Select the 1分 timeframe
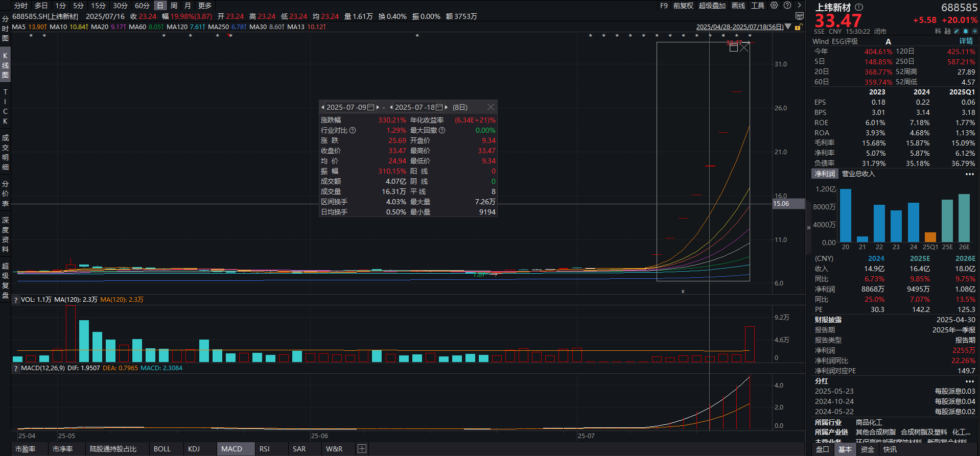 [61, 6]
